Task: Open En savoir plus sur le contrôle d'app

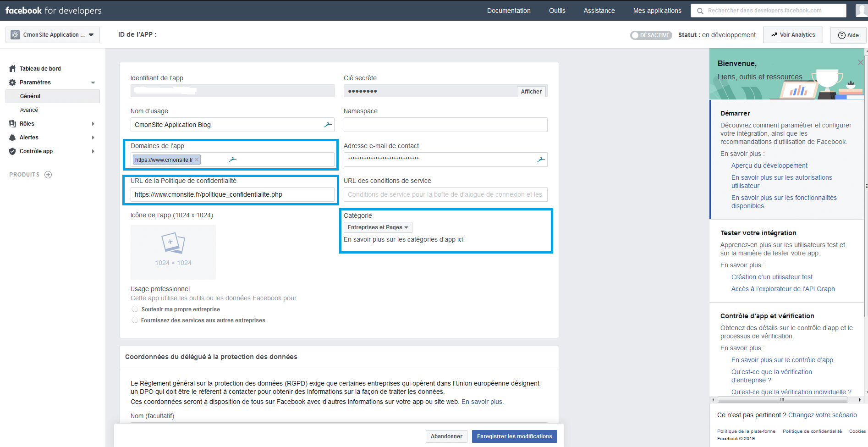Action: [x=782, y=360]
